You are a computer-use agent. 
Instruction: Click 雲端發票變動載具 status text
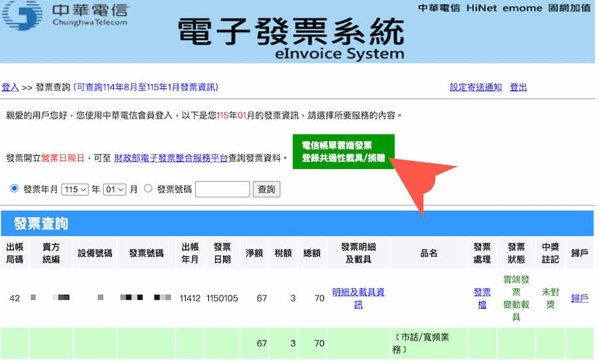516,298
